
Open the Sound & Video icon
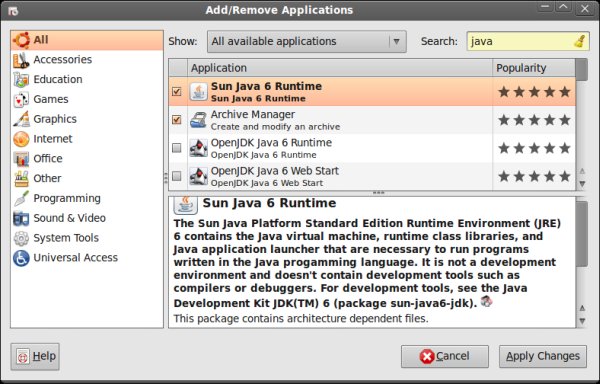pyautogui.click(x=21, y=218)
